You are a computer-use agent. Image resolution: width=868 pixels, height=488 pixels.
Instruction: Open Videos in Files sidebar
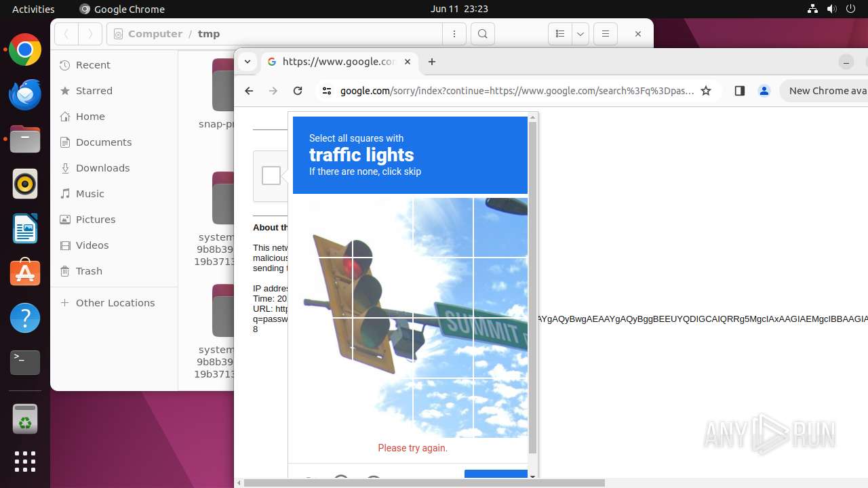pyautogui.click(x=114, y=245)
